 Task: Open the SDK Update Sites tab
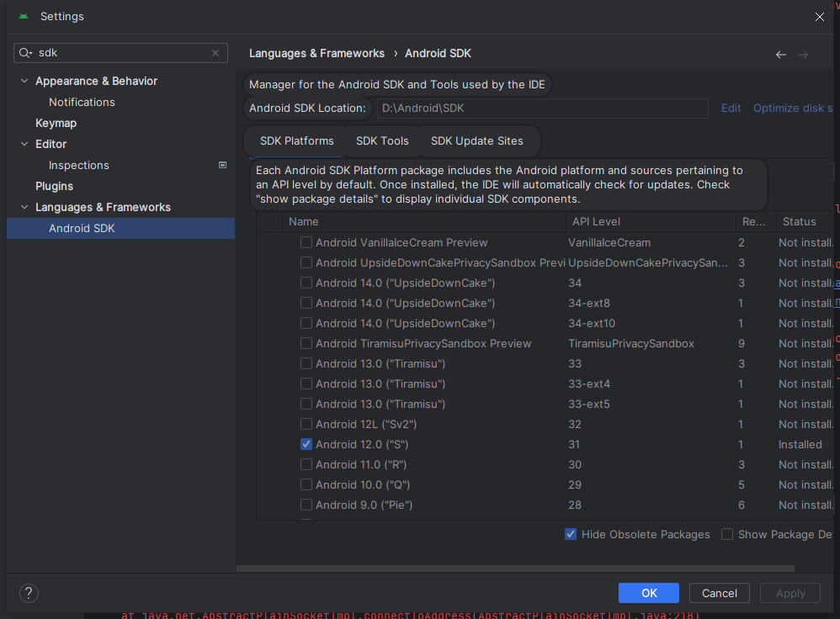click(x=476, y=140)
